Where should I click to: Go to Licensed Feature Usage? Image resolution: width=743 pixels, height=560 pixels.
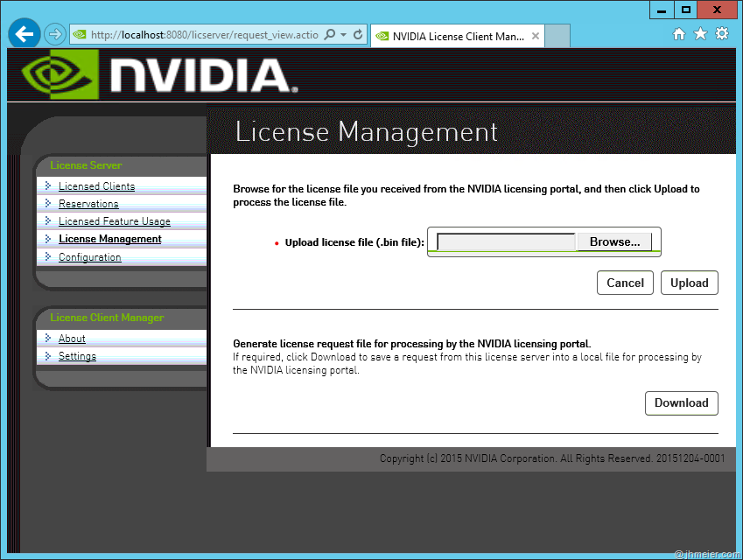point(114,221)
